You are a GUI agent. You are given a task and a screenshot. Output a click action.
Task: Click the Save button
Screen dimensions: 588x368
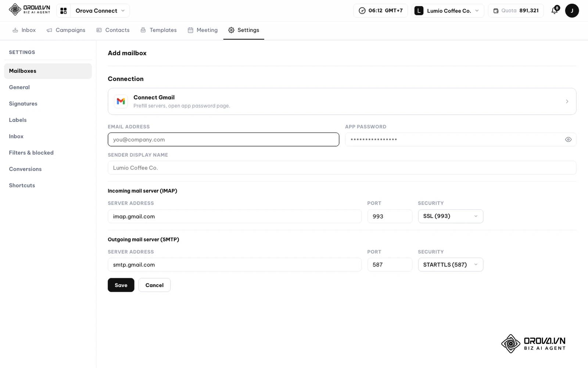tap(121, 285)
